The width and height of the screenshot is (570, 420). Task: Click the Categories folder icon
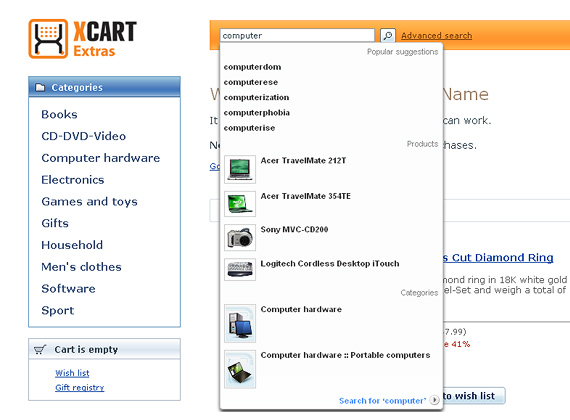pos(40,88)
